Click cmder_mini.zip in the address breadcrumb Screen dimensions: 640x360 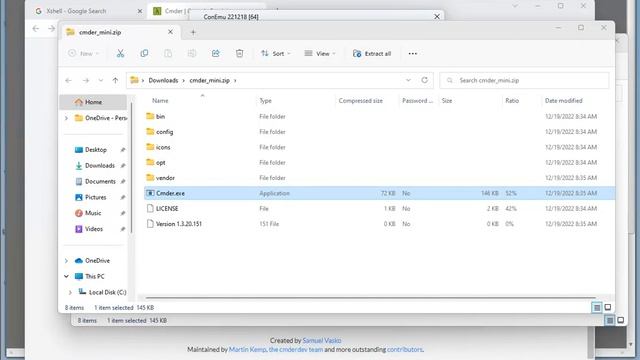coord(209,80)
